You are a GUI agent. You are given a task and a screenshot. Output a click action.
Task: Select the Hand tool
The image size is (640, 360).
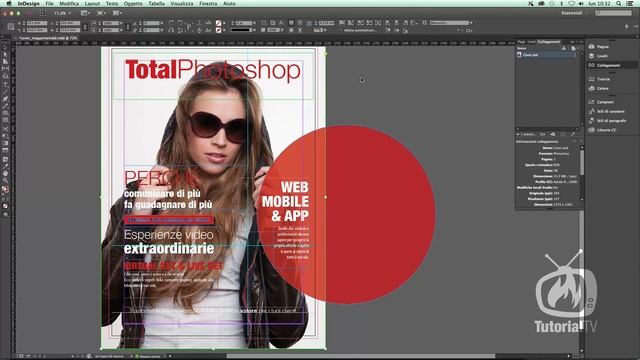[x=5, y=173]
